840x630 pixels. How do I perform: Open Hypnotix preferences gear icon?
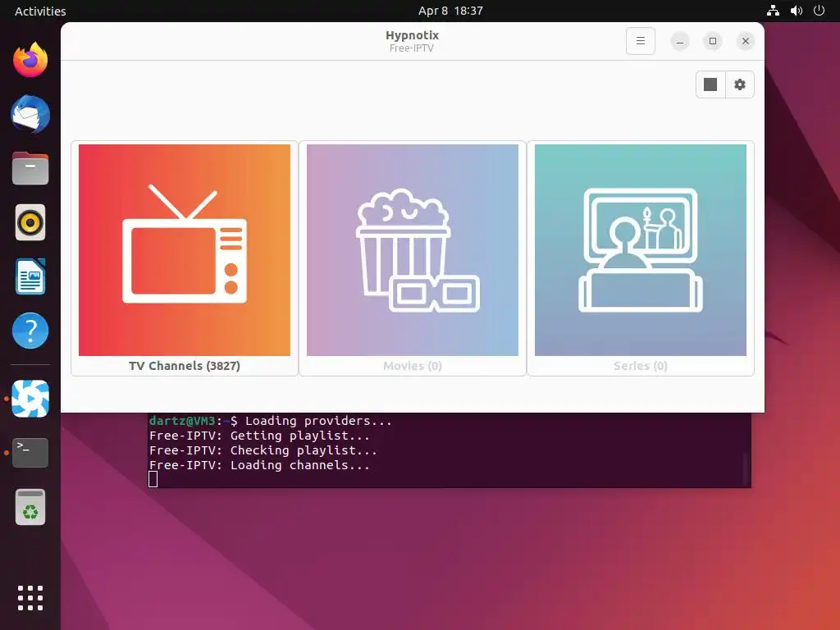coord(740,84)
